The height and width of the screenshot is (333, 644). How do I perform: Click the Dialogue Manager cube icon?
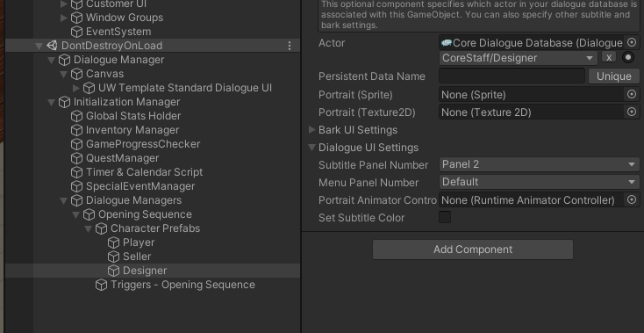[64, 60]
